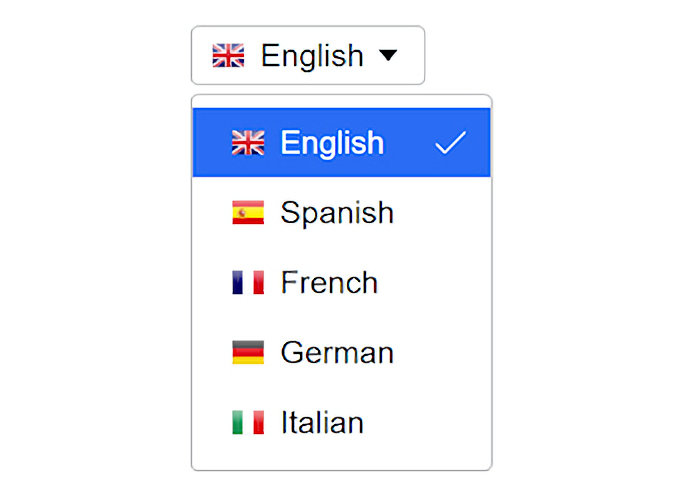
Task: Click the Italy flag icon
Action: pos(248,422)
